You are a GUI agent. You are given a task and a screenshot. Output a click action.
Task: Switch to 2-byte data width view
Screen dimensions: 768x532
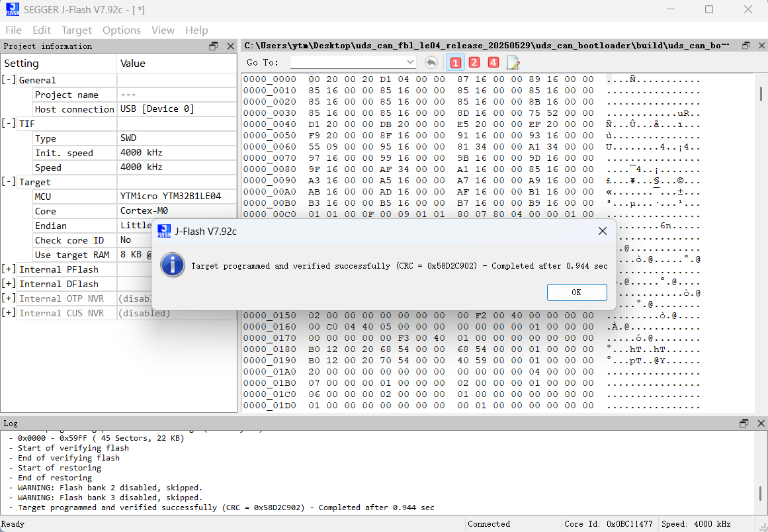[474, 62]
